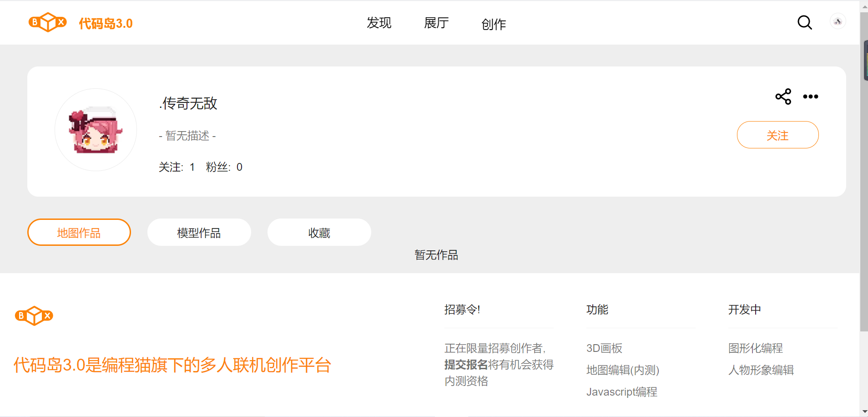This screenshot has height=417, width=868.
Task: Click the - 暂无描述 - description text
Action: click(187, 136)
